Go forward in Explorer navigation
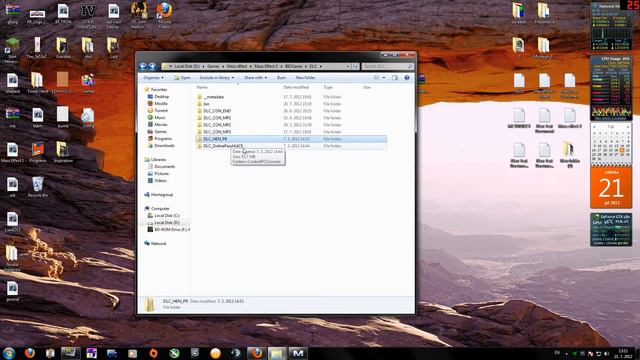 pos(152,66)
